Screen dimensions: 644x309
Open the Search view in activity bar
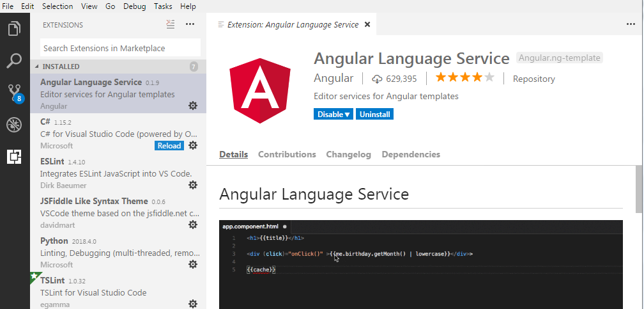click(14, 61)
